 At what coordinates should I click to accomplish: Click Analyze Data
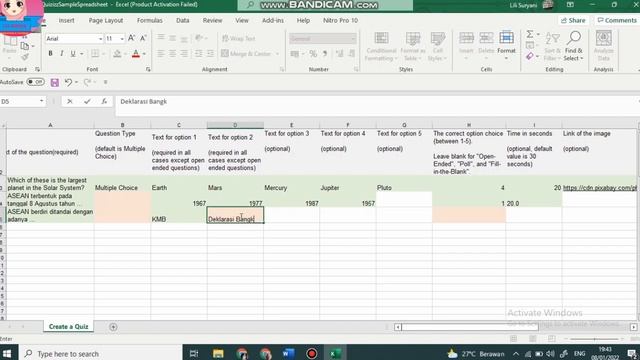coord(603,46)
